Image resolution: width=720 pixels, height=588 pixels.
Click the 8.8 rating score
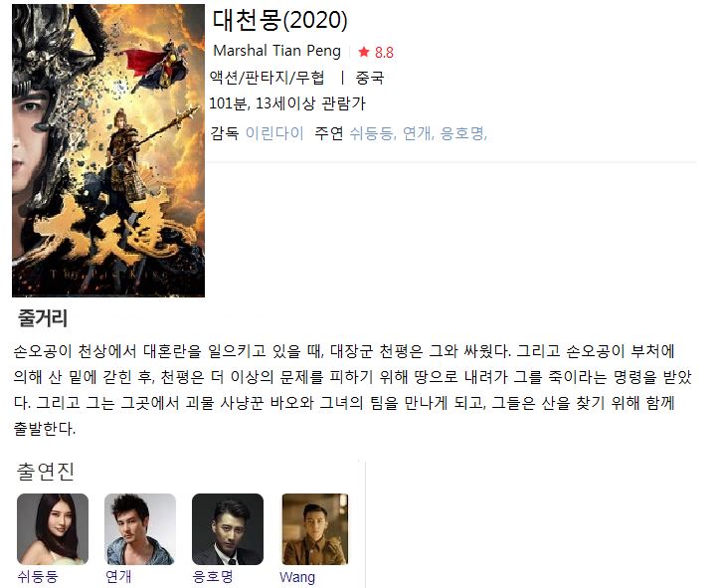tap(384, 53)
